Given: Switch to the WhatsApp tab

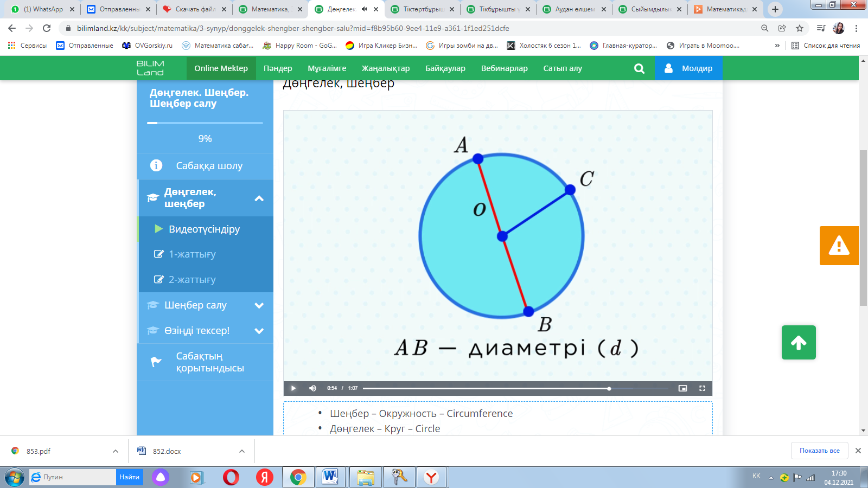Looking at the screenshot, I should (x=42, y=9).
